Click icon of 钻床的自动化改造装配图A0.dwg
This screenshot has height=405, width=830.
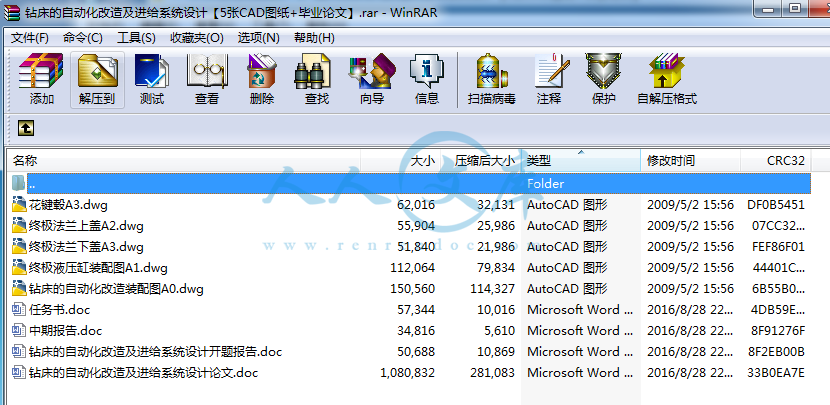coord(20,289)
